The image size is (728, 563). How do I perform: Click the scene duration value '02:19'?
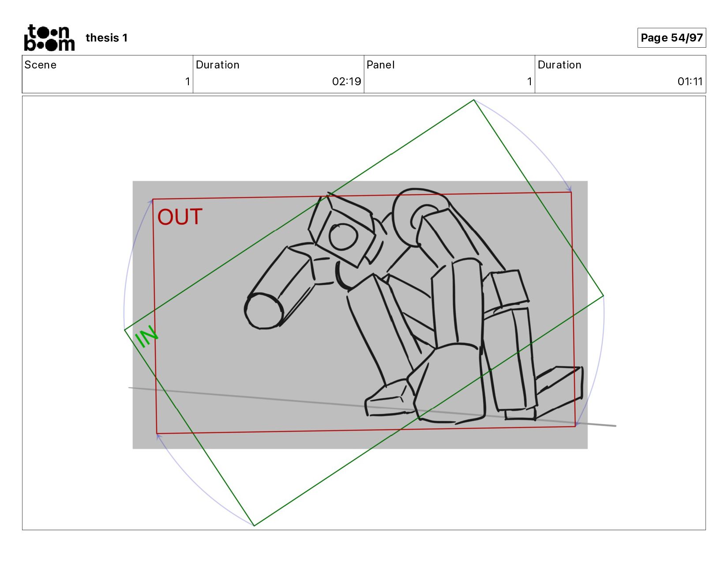point(346,82)
